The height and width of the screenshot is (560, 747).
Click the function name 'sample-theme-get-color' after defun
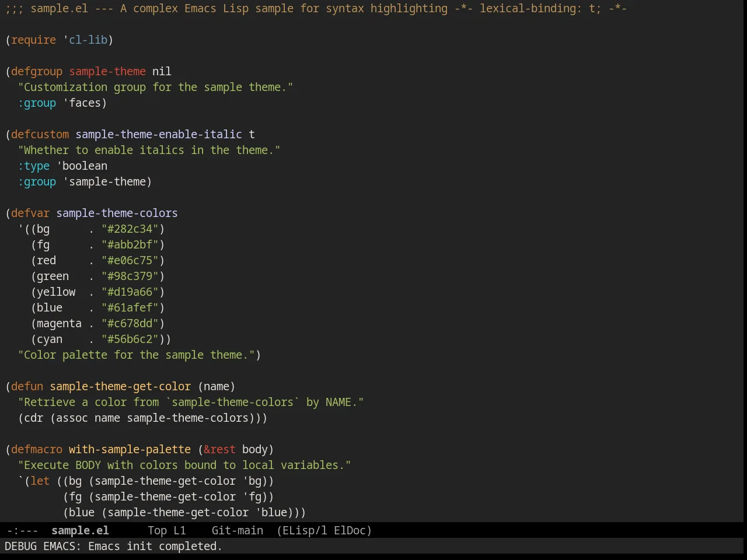[x=120, y=386]
